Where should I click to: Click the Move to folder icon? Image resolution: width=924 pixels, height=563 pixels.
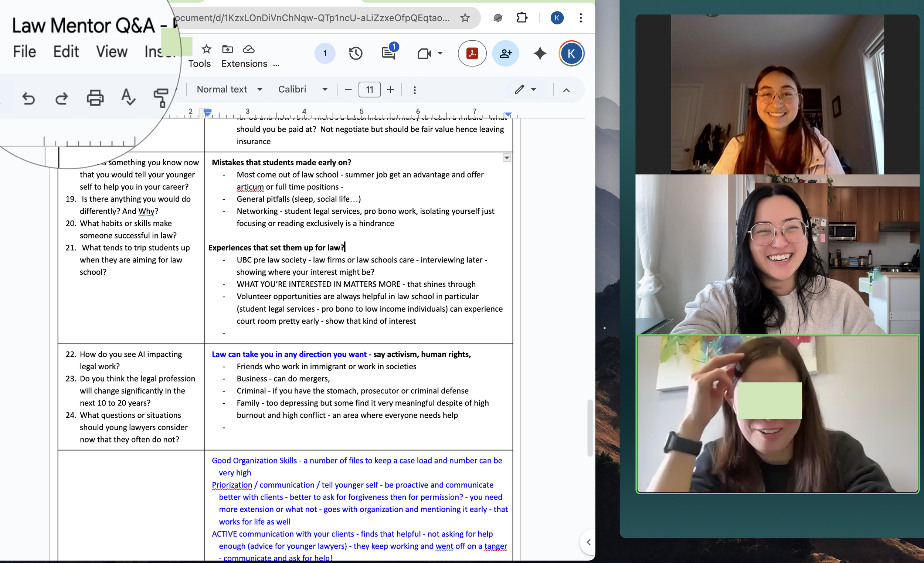pyautogui.click(x=228, y=49)
